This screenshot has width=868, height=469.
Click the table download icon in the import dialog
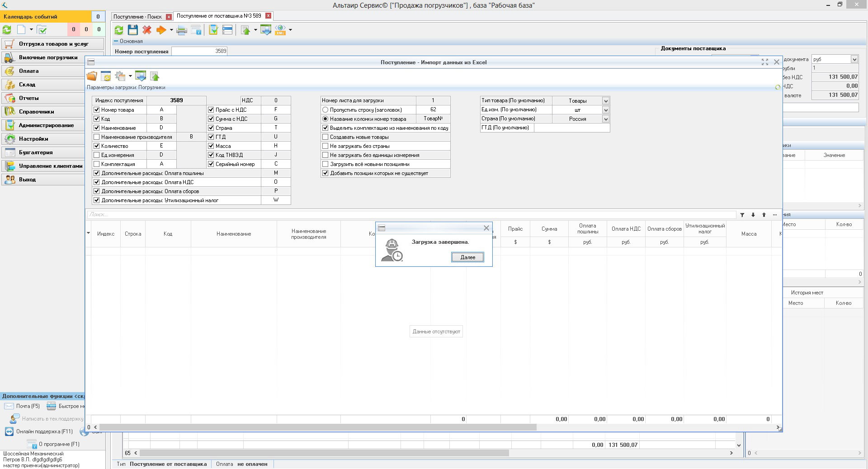click(x=141, y=76)
